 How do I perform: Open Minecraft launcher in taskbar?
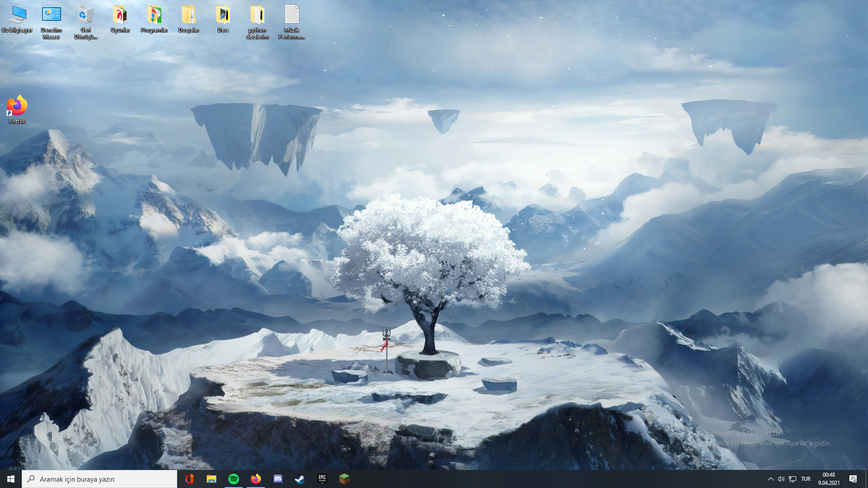click(344, 479)
